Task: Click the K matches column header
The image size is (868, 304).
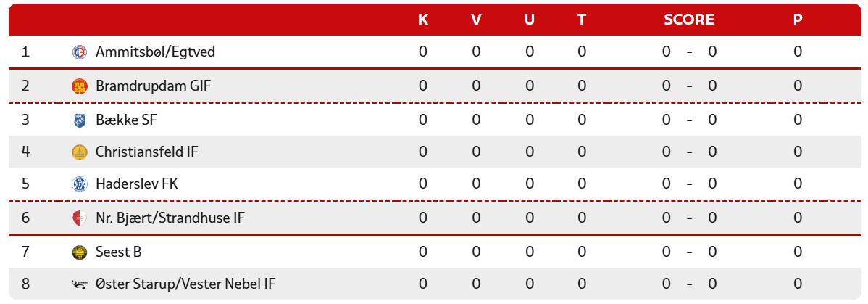Action: pyautogui.click(x=423, y=20)
